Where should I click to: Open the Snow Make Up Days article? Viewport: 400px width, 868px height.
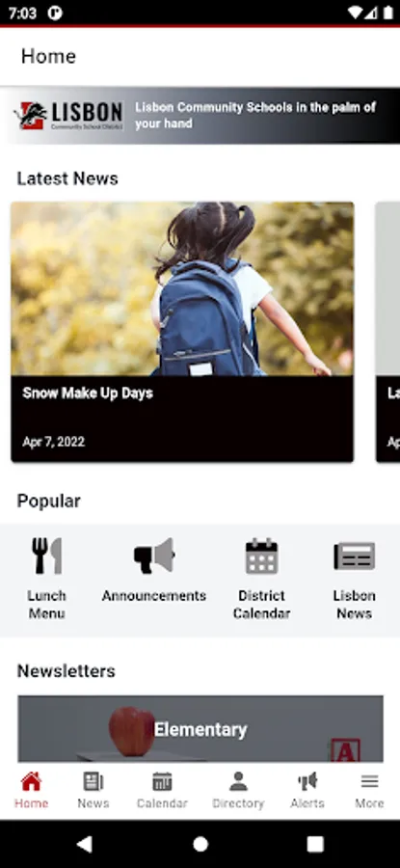pos(182,332)
